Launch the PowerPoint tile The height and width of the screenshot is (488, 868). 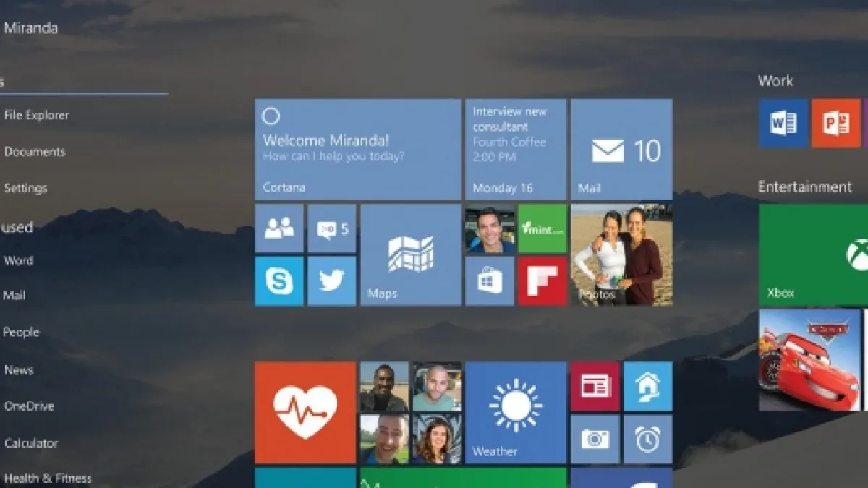pos(835,124)
